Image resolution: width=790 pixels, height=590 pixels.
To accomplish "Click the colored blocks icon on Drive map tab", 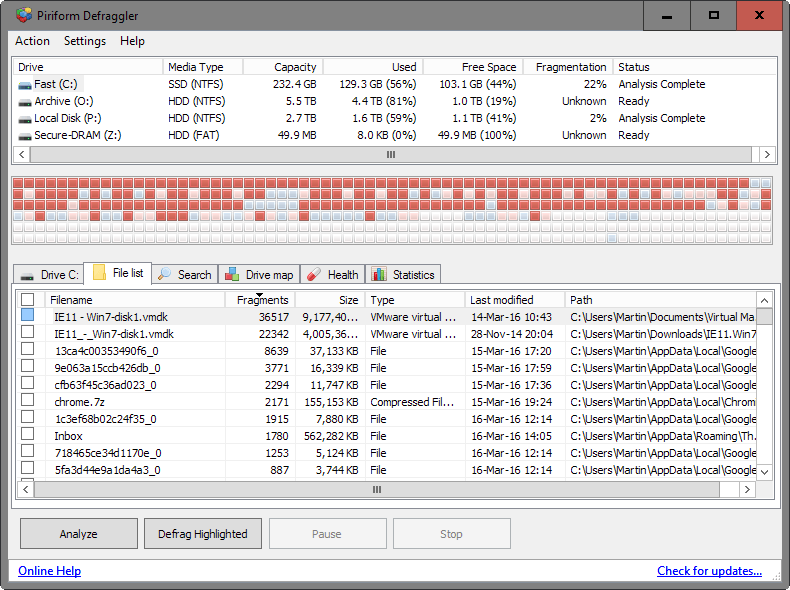I will pyautogui.click(x=232, y=274).
